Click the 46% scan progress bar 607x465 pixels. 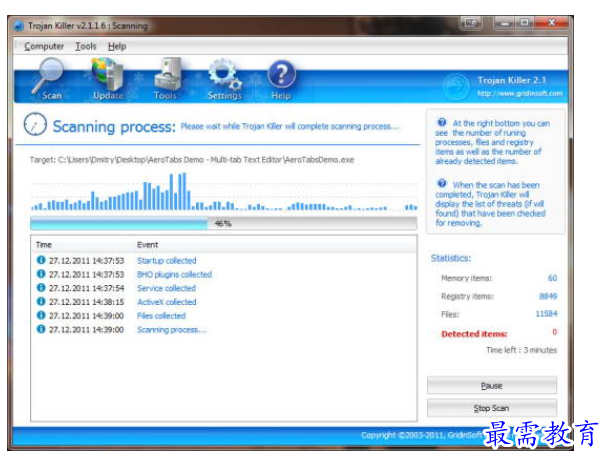[x=223, y=223]
